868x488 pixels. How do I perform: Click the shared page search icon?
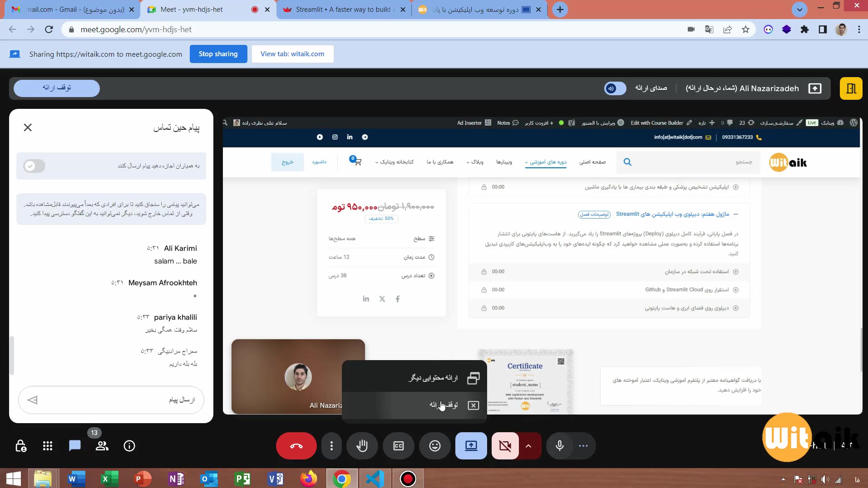tap(627, 162)
